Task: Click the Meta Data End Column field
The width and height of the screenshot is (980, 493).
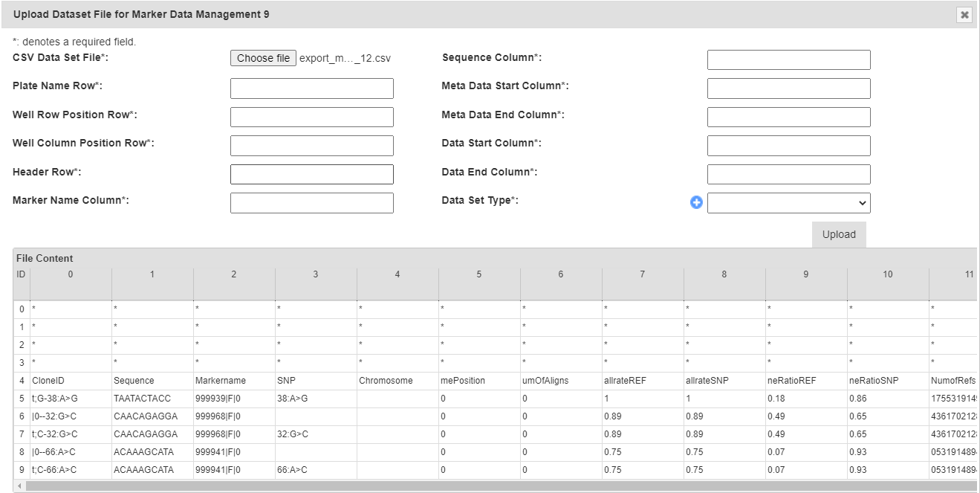Action: [788, 117]
